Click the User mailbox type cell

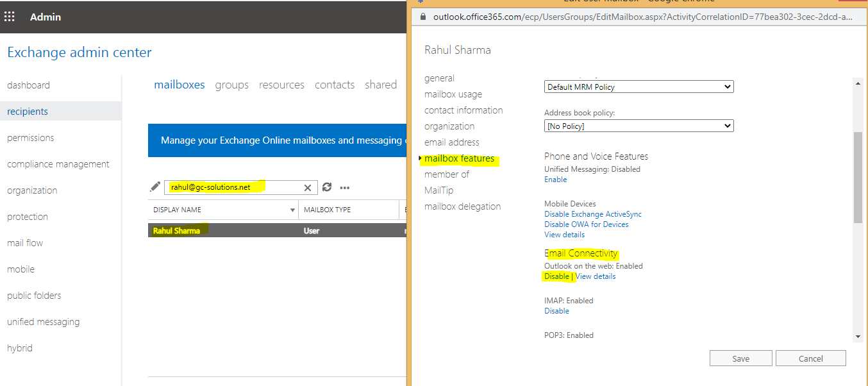(x=312, y=231)
